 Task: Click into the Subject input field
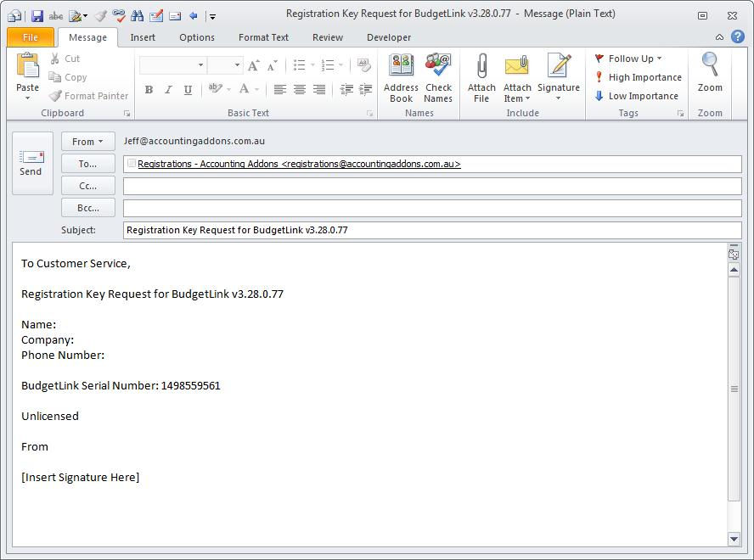click(x=432, y=230)
